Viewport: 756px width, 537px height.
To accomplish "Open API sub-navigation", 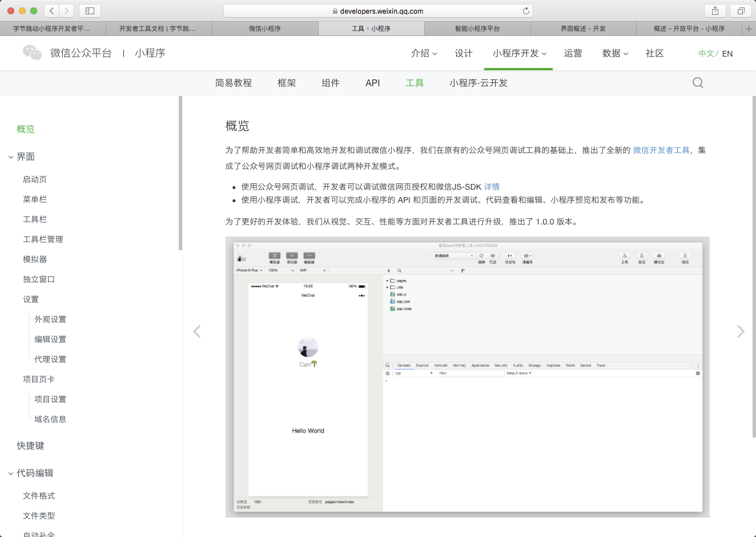I will pyautogui.click(x=373, y=83).
